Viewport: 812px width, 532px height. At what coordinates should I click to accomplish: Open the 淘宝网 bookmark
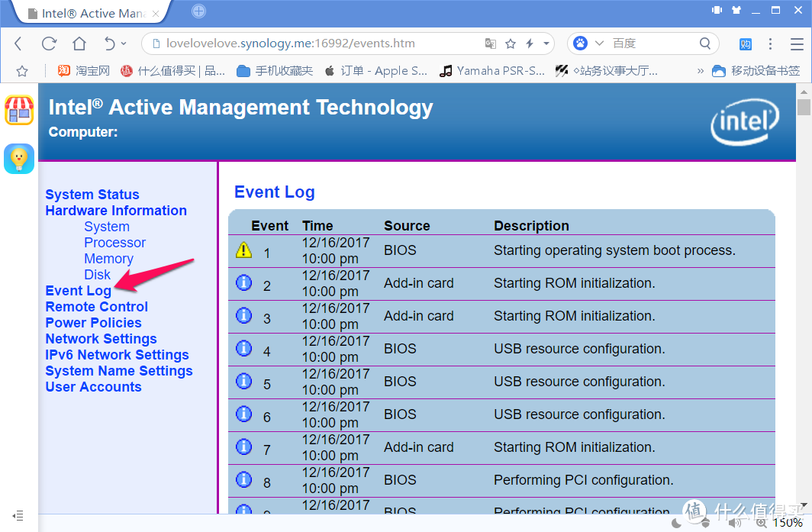click(x=84, y=71)
